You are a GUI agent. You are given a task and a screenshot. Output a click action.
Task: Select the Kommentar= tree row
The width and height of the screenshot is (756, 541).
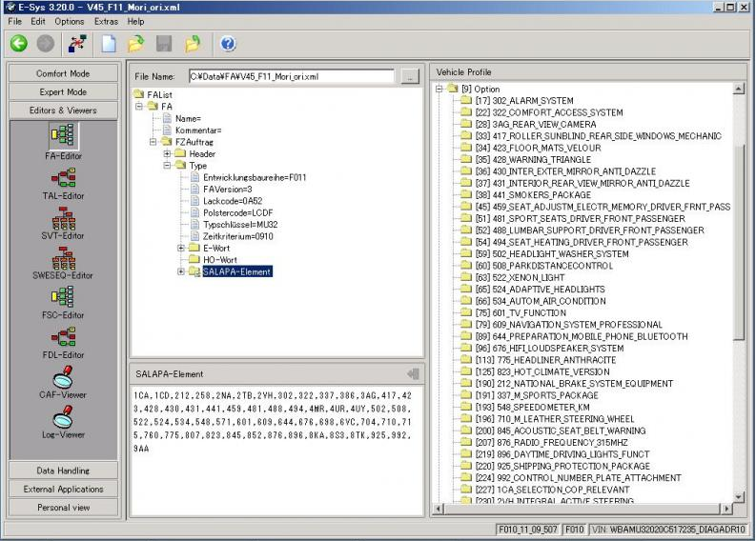(x=198, y=130)
